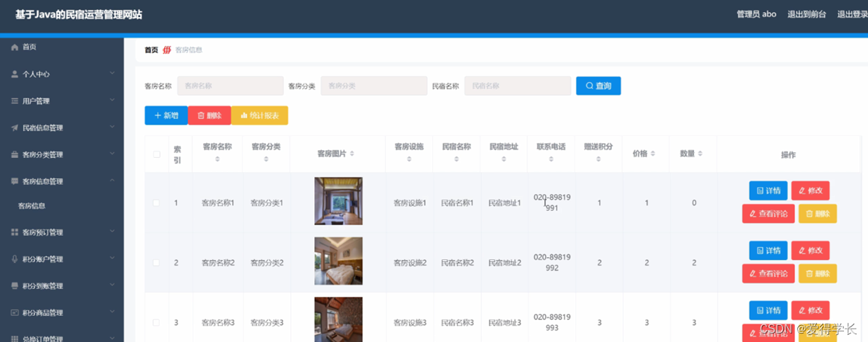Select the 用户管理 sidebar label

(36, 101)
